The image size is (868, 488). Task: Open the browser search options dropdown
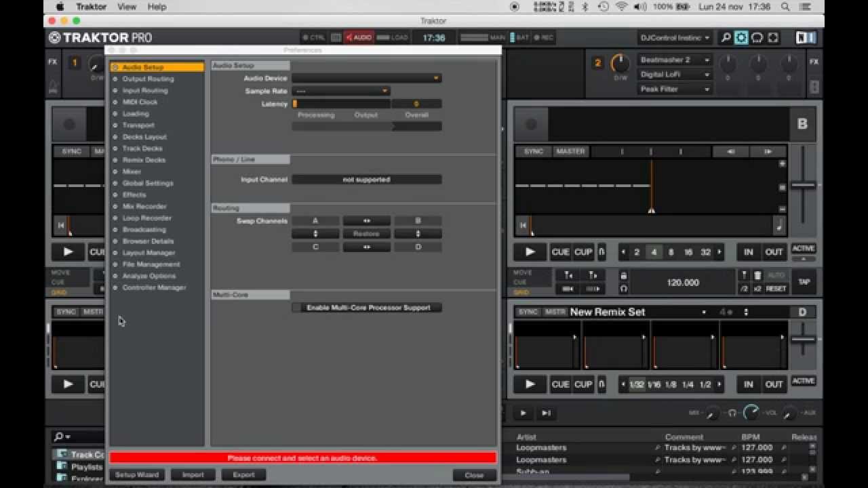tap(62, 437)
